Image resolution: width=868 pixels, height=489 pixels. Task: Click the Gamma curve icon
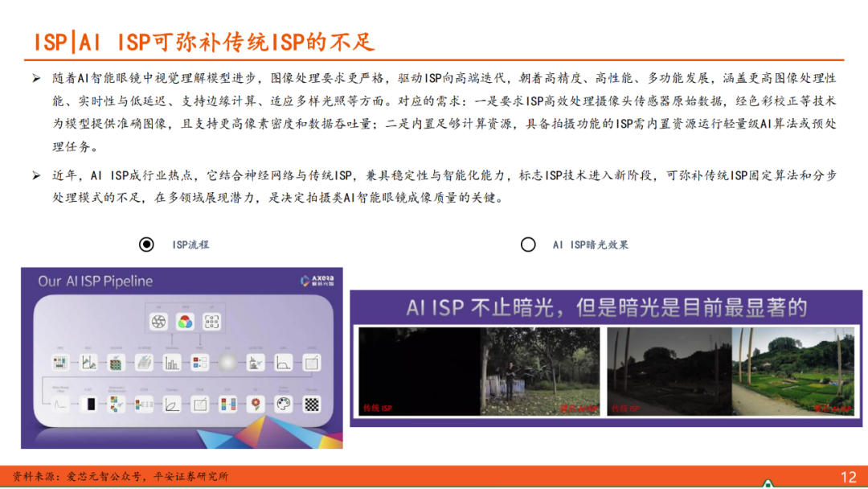pos(172,405)
